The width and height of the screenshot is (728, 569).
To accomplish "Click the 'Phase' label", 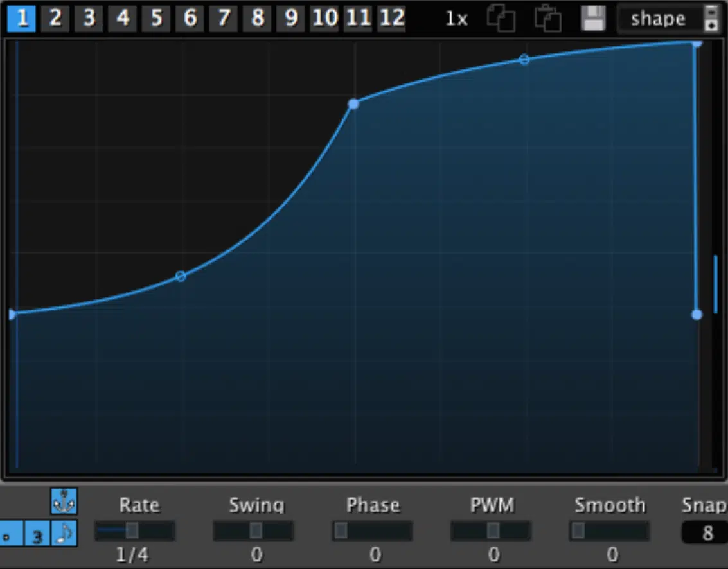I will pos(373,505).
